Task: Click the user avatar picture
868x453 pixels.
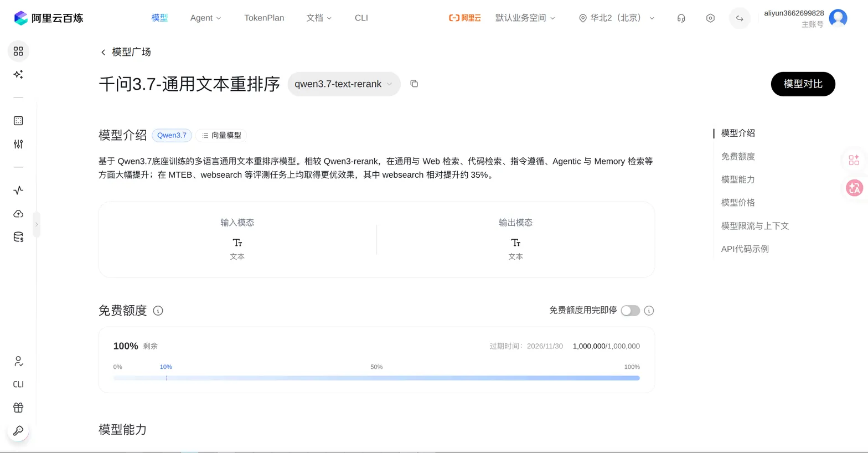Action: click(x=838, y=18)
